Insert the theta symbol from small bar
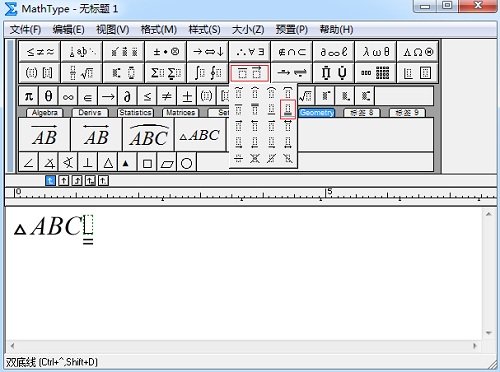This screenshot has height=372, width=500. pyautogui.click(x=48, y=96)
